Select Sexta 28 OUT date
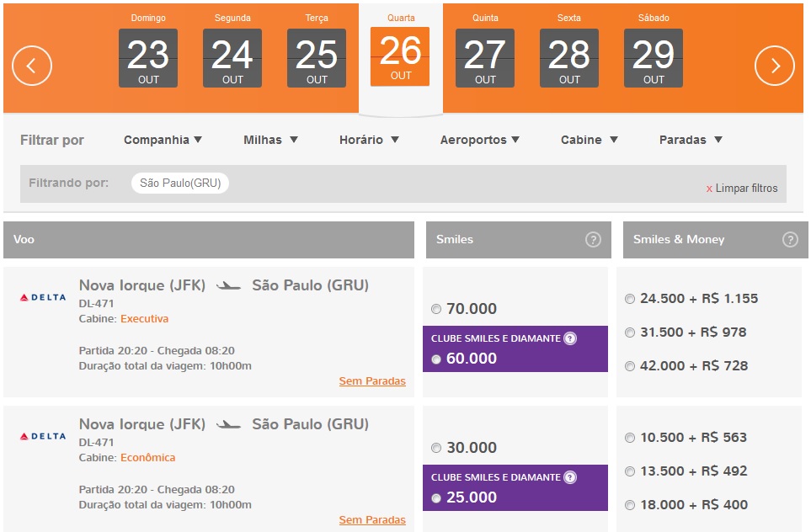The image size is (811, 532). (x=569, y=58)
